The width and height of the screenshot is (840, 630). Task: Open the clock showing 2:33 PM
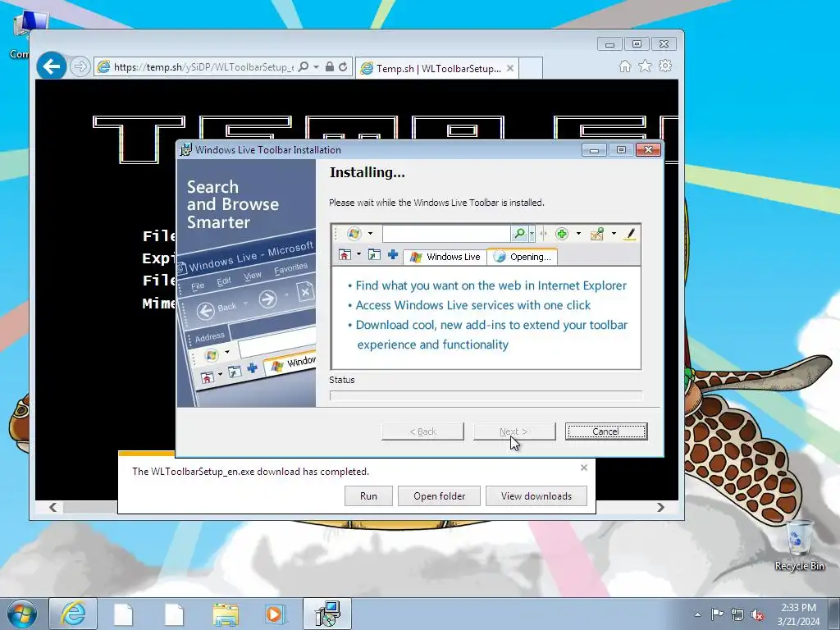[798, 614]
